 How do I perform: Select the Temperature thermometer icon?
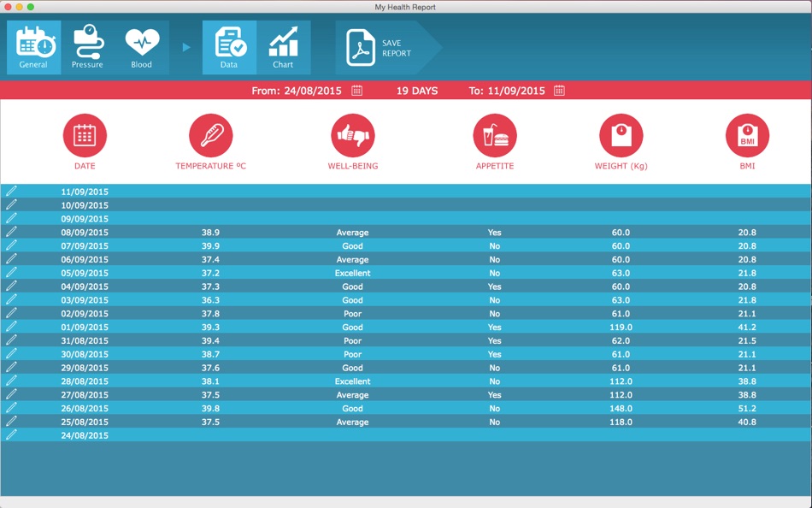pos(211,134)
